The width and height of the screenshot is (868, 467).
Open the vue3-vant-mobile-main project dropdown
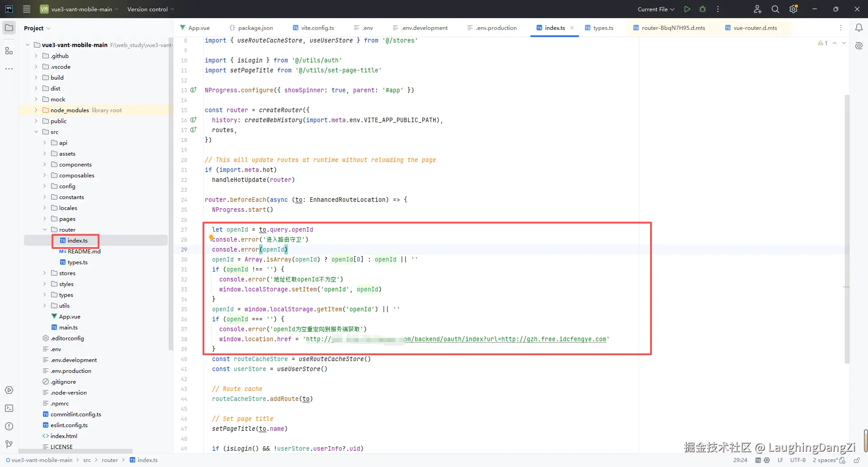[80, 9]
